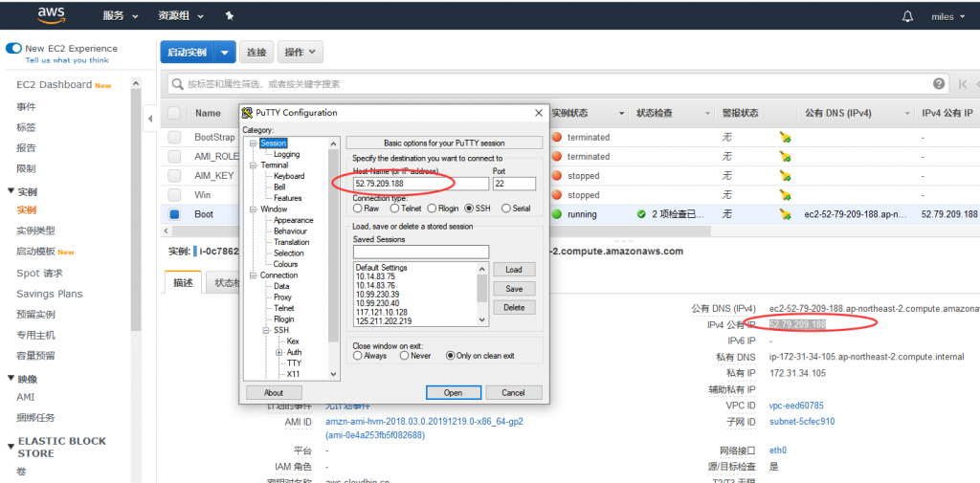Select Logging in PuTTY category tree

coord(286,154)
